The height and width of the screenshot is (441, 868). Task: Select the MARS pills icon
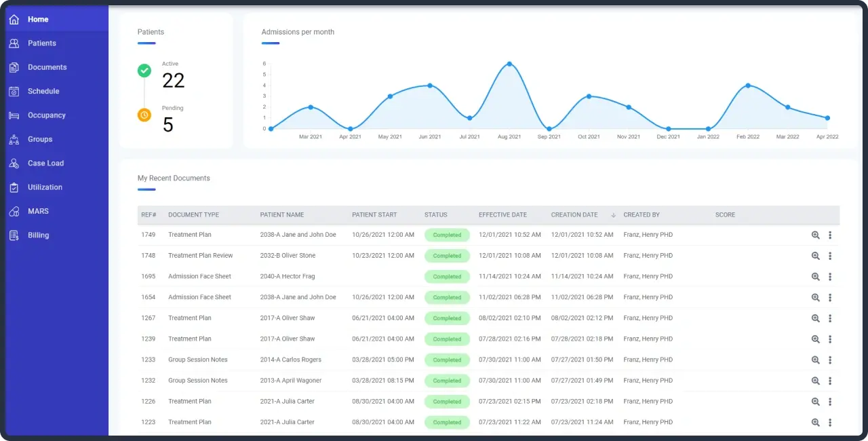pyautogui.click(x=14, y=212)
